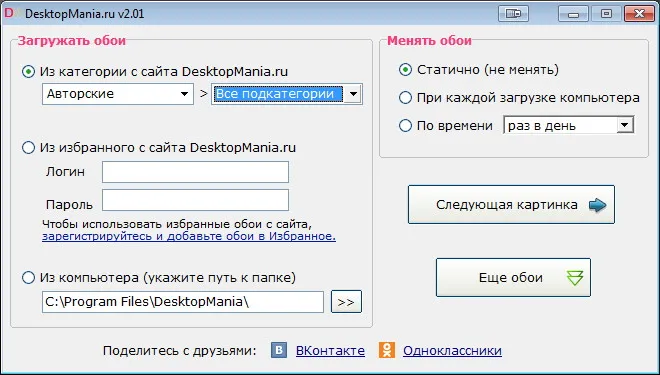Select Статично (не менять) option
This screenshot has width=660, height=375.
pyautogui.click(x=405, y=69)
